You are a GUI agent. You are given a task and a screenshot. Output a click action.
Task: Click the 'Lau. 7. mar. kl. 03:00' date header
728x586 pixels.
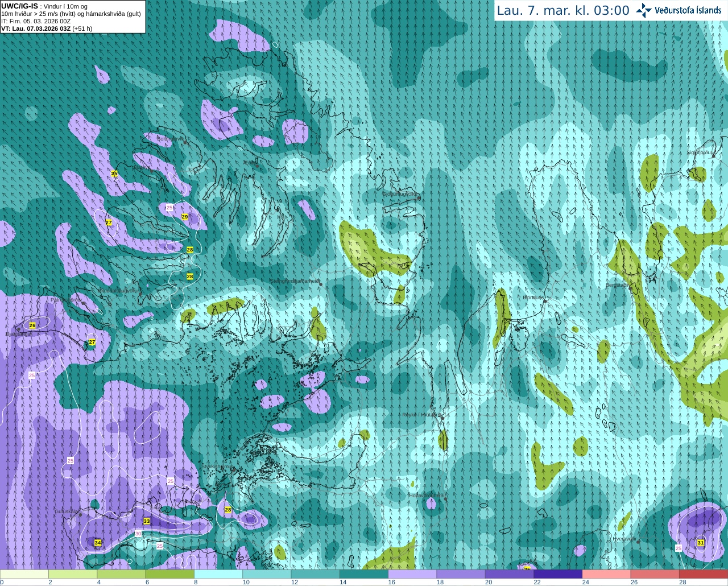pyautogui.click(x=563, y=10)
